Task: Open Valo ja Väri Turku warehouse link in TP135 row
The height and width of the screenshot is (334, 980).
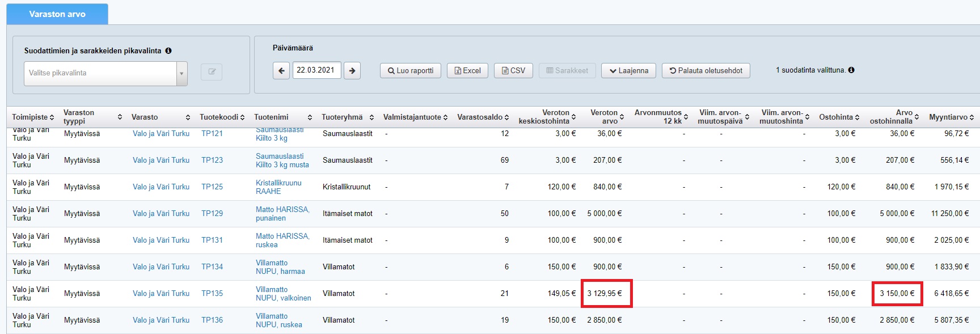Action: click(x=161, y=294)
